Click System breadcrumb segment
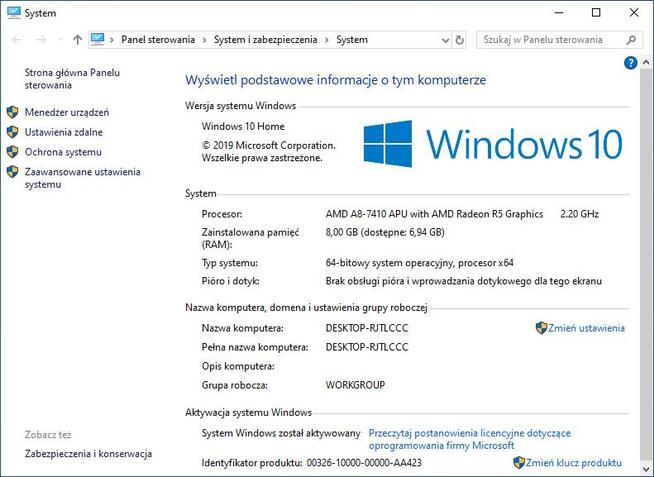 point(352,40)
